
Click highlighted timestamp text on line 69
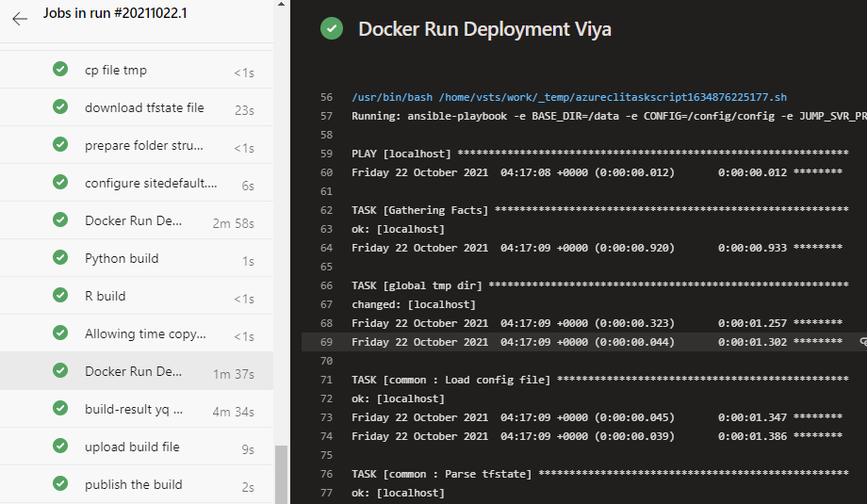[597, 342]
